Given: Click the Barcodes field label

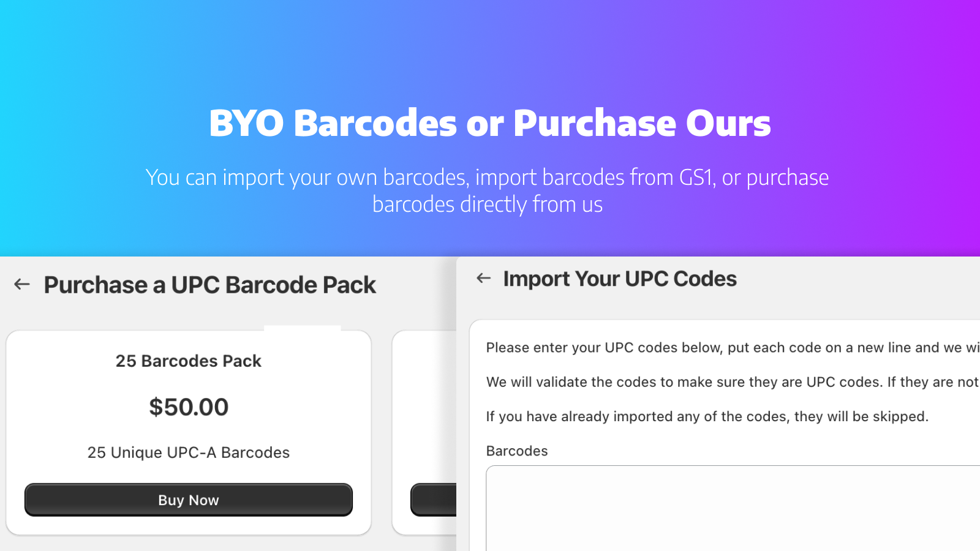Looking at the screenshot, I should 517,451.
